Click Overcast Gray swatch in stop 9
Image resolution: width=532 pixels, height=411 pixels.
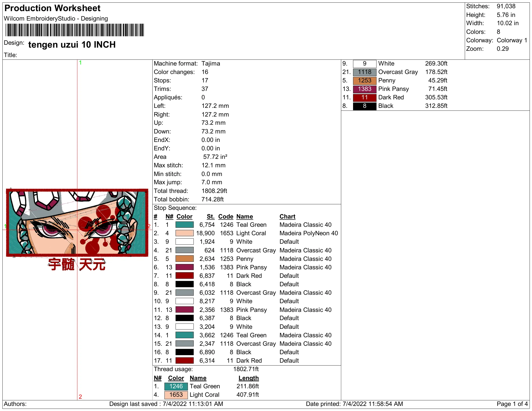click(185, 293)
